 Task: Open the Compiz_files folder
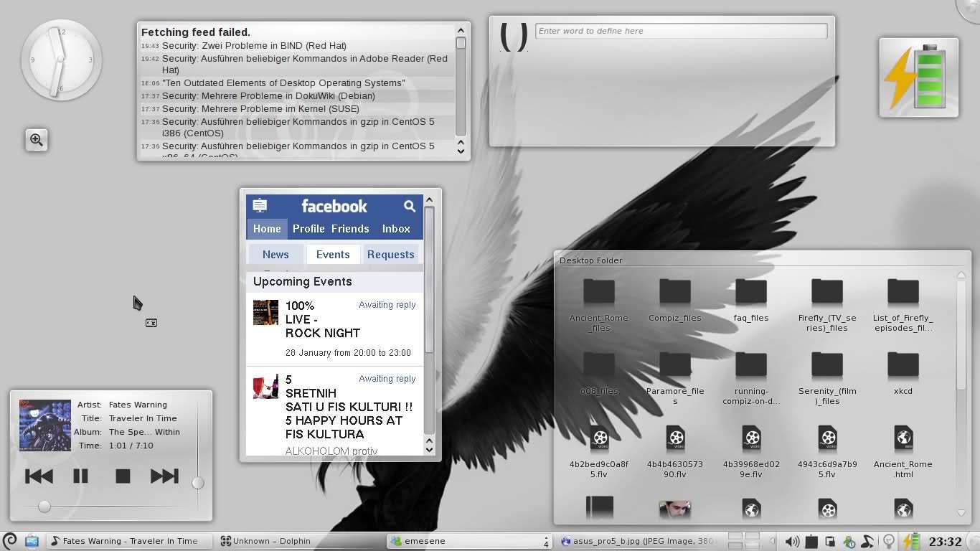[675, 300]
